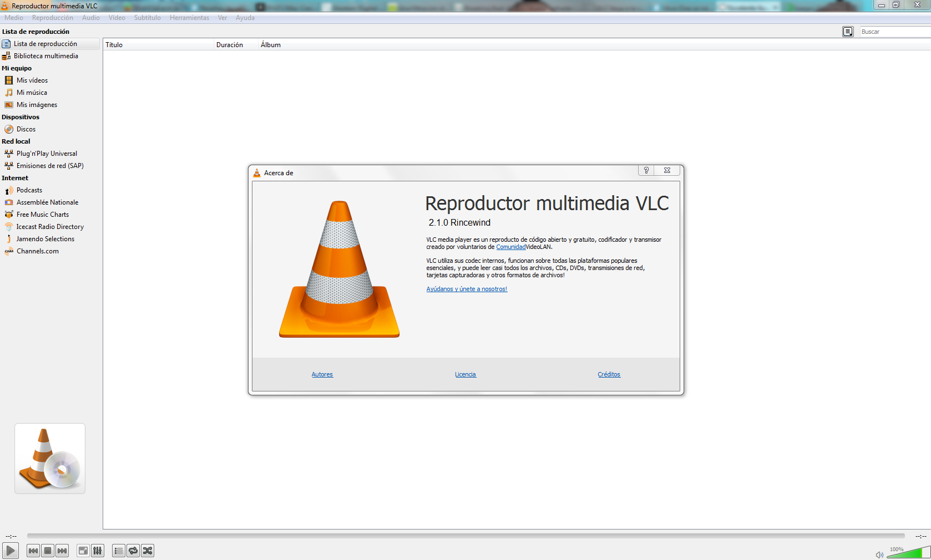Click the Red local section header
931x560 pixels.
(x=16, y=141)
